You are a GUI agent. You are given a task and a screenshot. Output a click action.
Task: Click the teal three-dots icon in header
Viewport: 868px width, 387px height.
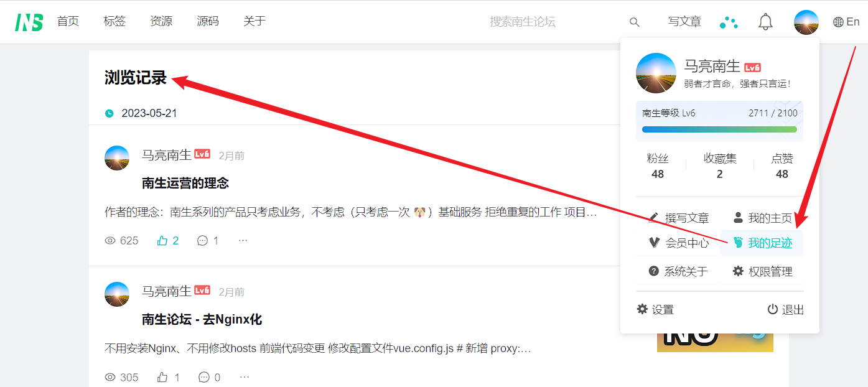[x=729, y=22]
